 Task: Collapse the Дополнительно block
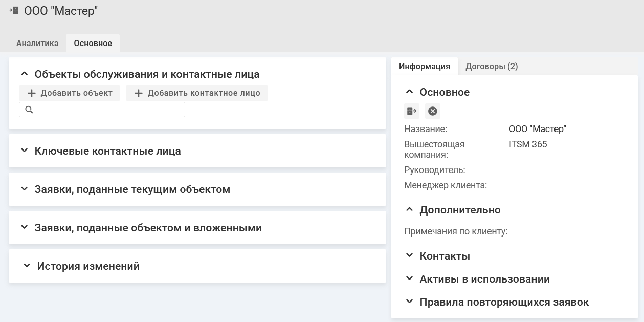click(x=409, y=210)
